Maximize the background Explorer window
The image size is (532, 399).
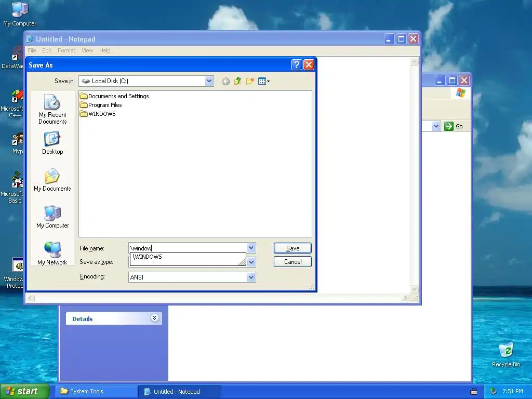(452, 81)
